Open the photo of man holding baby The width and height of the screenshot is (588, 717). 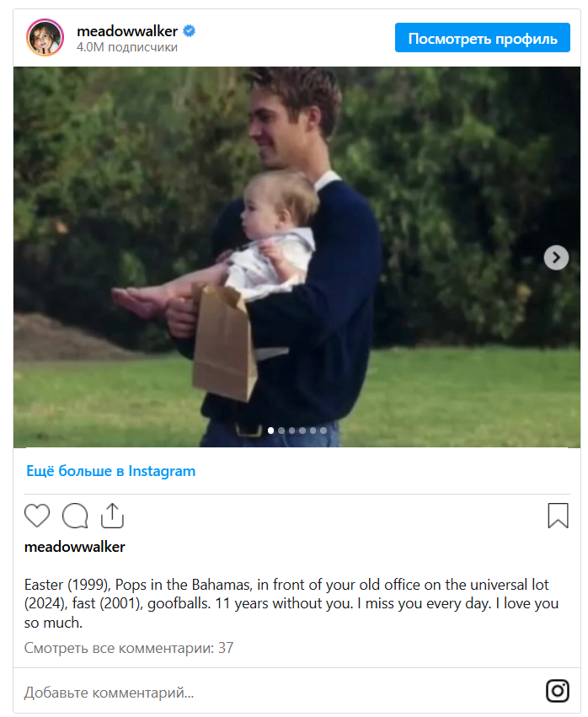coord(297,257)
